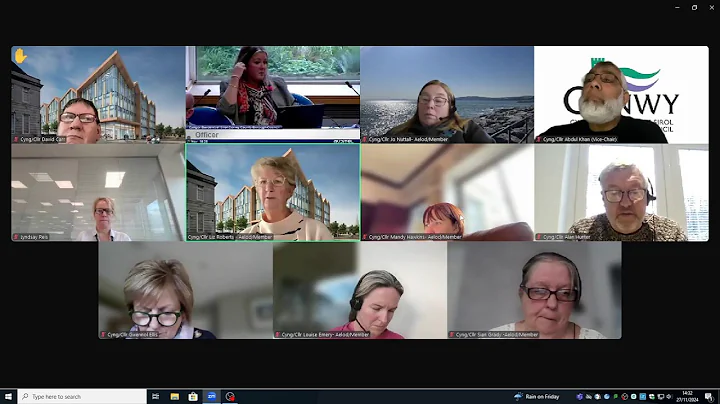Click the name label Cyng/Cllr Alan Hunter
The height and width of the screenshot is (404, 720).
tap(566, 237)
